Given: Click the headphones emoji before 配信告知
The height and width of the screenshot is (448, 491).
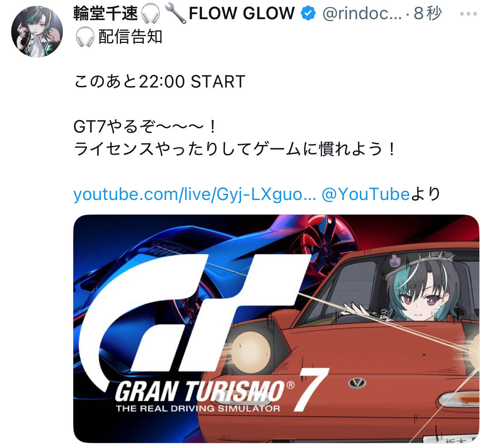Looking at the screenshot, I should coord(85,37).
